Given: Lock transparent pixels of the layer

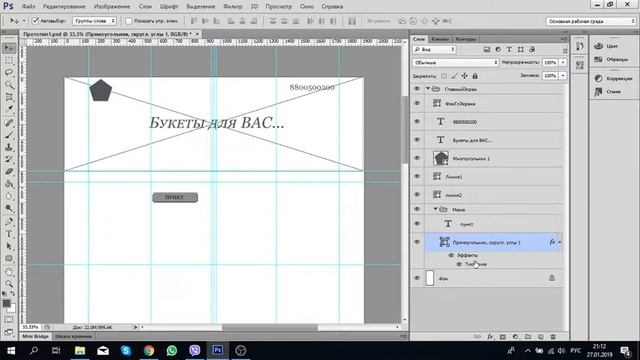Looking at the screenshot, I should pos(444,76).
